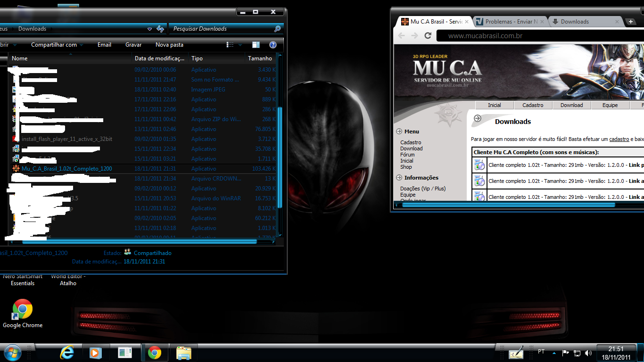Open Windows Media Player from the taskbar
This screenshot has height=362, width=644.
point(96,353)
